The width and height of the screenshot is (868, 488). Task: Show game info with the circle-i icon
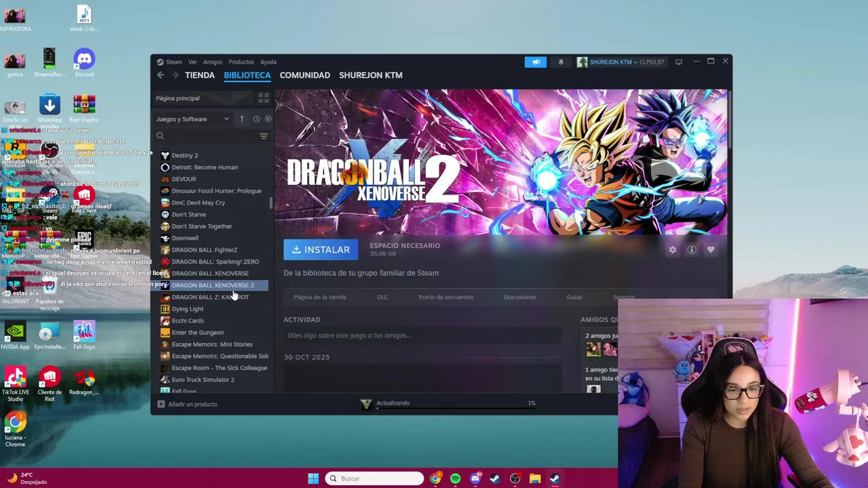692,249
